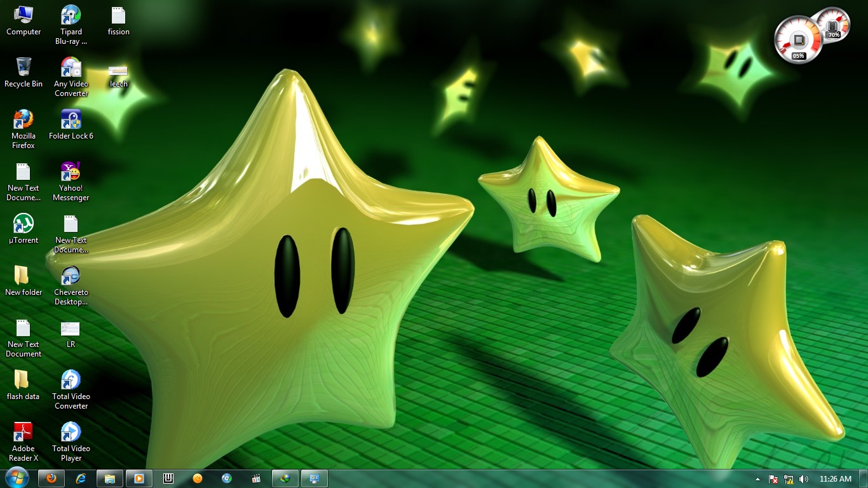
Task: Open Windows Explorer from the taskbar
Action: [x=110, y=478]
